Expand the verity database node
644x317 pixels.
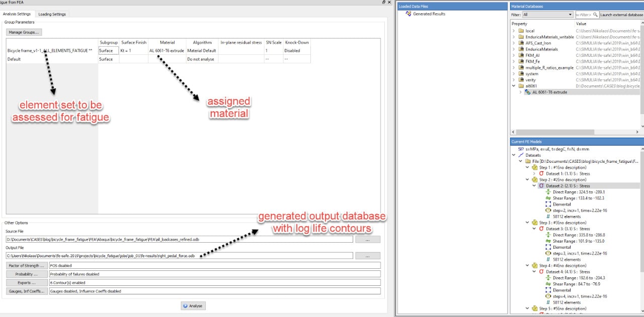tap(514, 80)
